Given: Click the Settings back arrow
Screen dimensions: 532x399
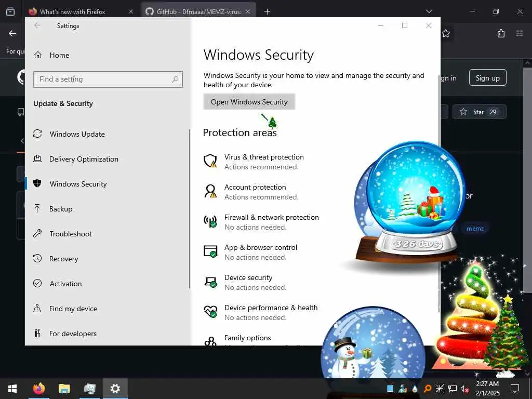Looking at the screenshot, I should 37,25.
